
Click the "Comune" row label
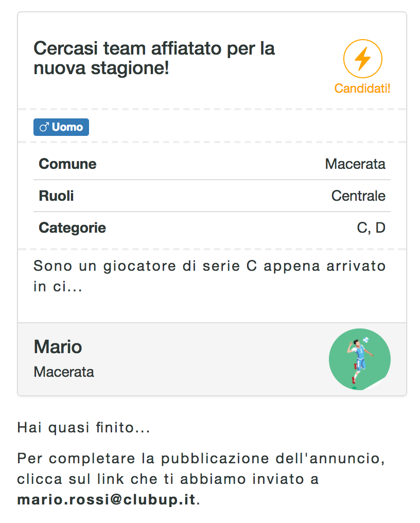(x=67, y=164)
